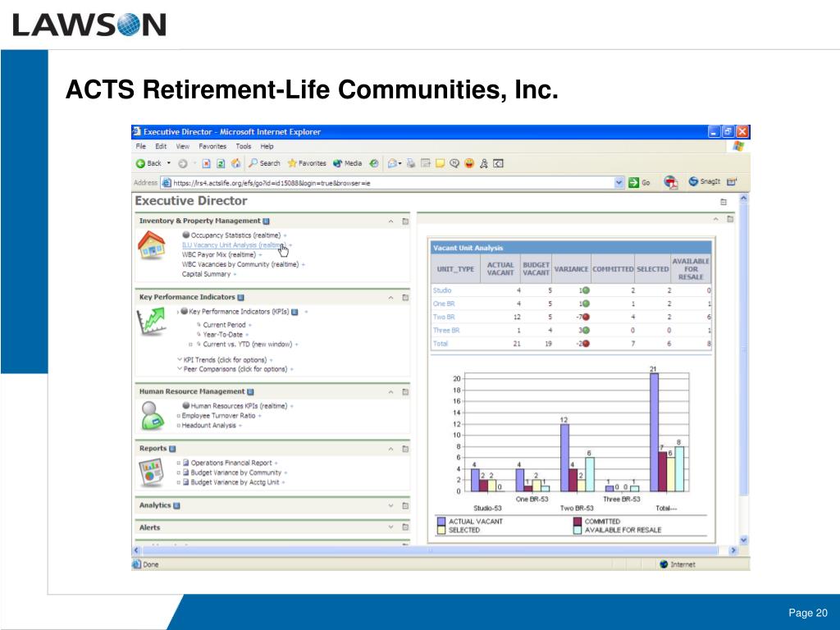Click the Mail toolbar icon
This screenshot has height=630, width=840.
(x=394, y=163)
